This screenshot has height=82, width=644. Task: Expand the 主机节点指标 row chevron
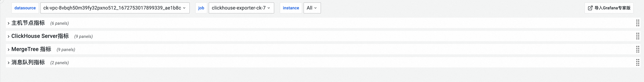(8, 23)
